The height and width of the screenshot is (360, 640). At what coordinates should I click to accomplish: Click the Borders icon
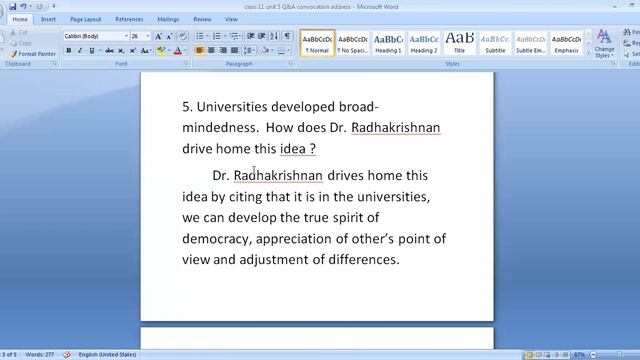click(x=281, y=51)
